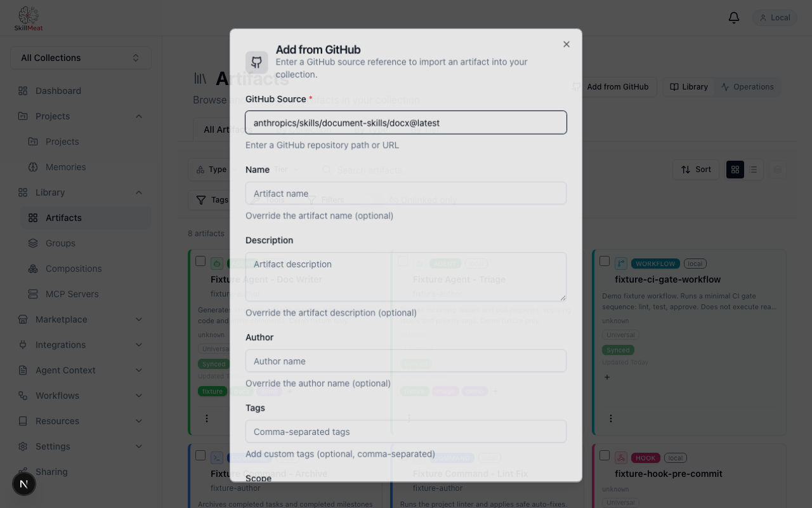
Task: Click the Add from GitHub page button
Action: pos(610,87)
